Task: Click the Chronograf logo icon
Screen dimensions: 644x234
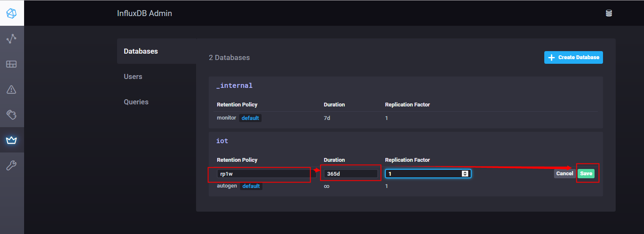Action: pos(12,13)
